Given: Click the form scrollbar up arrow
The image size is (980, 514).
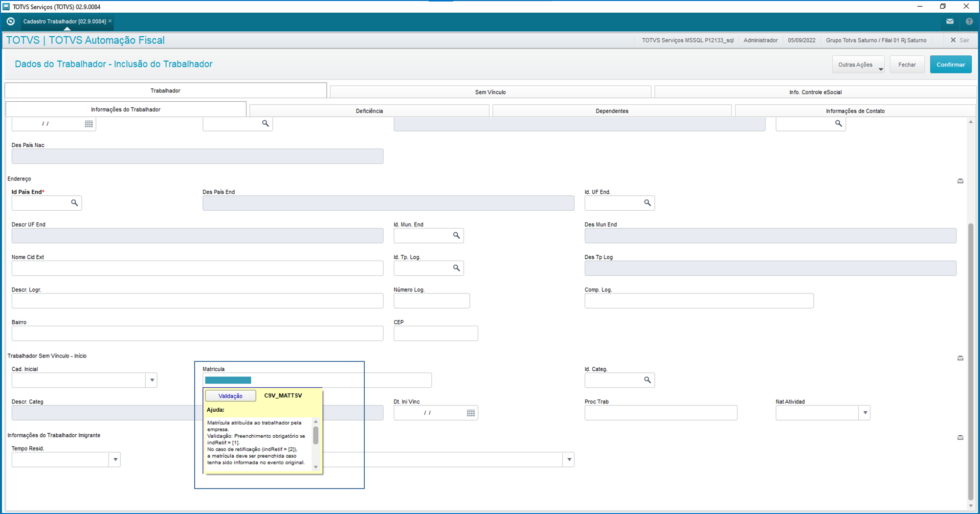Looking at the screenshot, I should tap(971, 121).
